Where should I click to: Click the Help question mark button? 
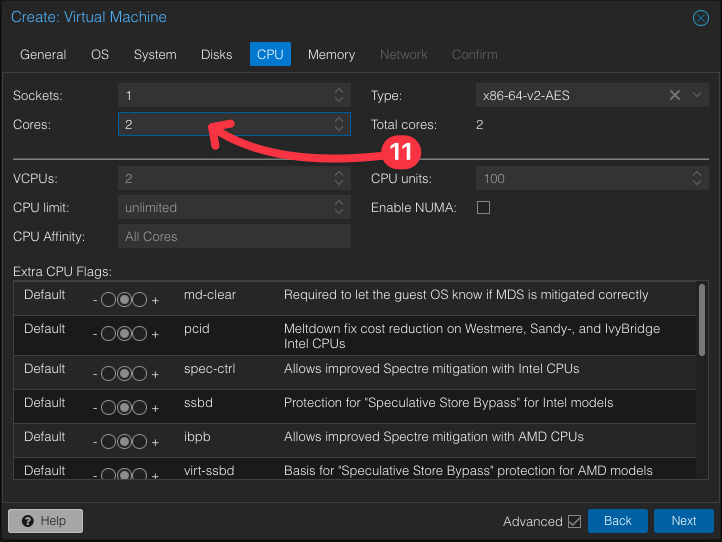tap(45, 521)
